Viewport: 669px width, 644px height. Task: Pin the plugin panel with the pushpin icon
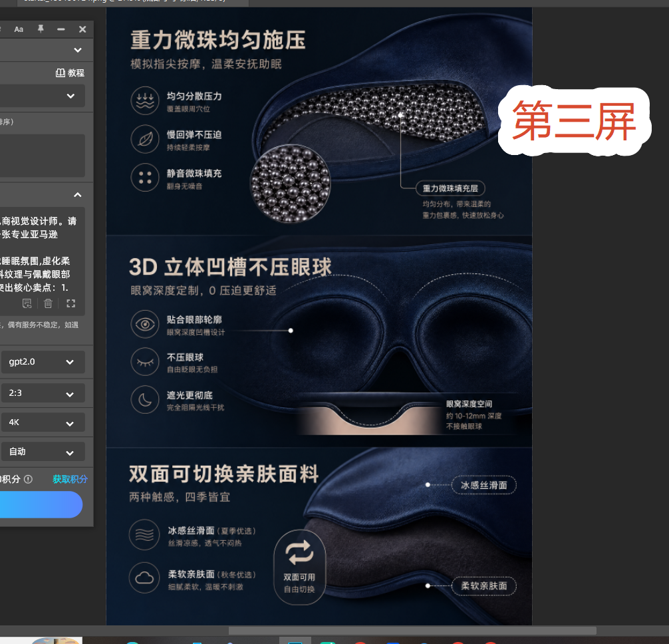41,29
